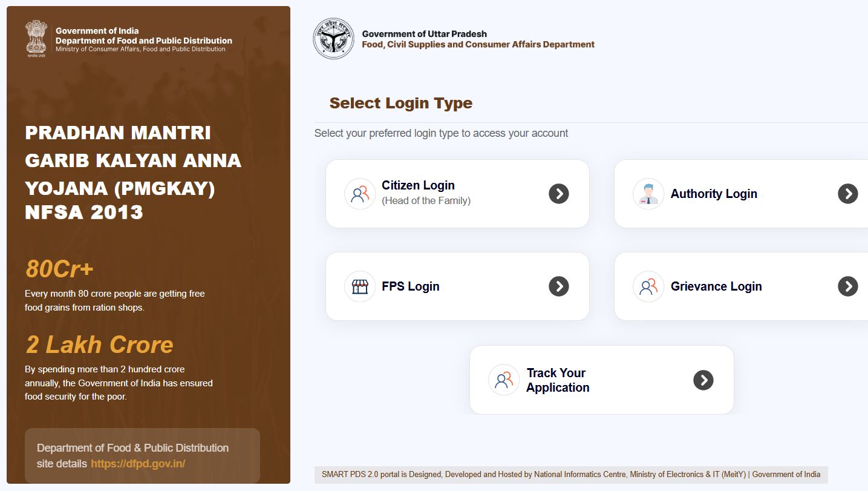Screen dimensions: 868x491
Task: Click the '(Head of the Family)' subtitle
Action: pyautogui.click(x=426, y=201)
